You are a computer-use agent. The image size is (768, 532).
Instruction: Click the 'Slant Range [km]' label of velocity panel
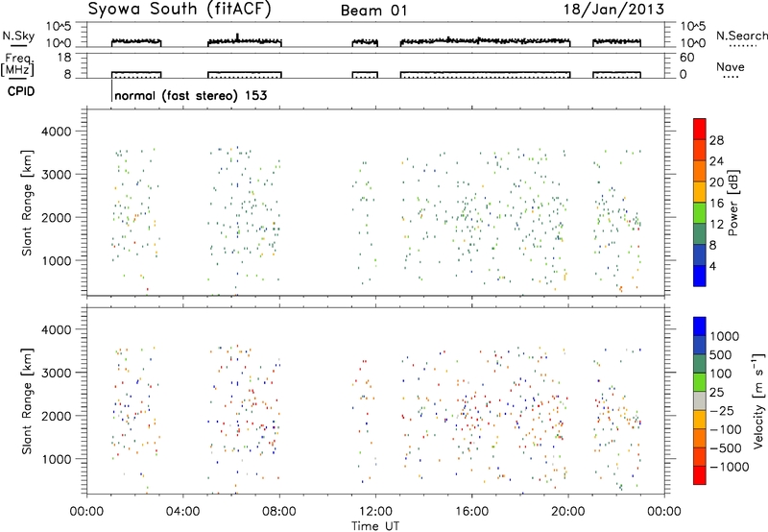coord(27,401)
